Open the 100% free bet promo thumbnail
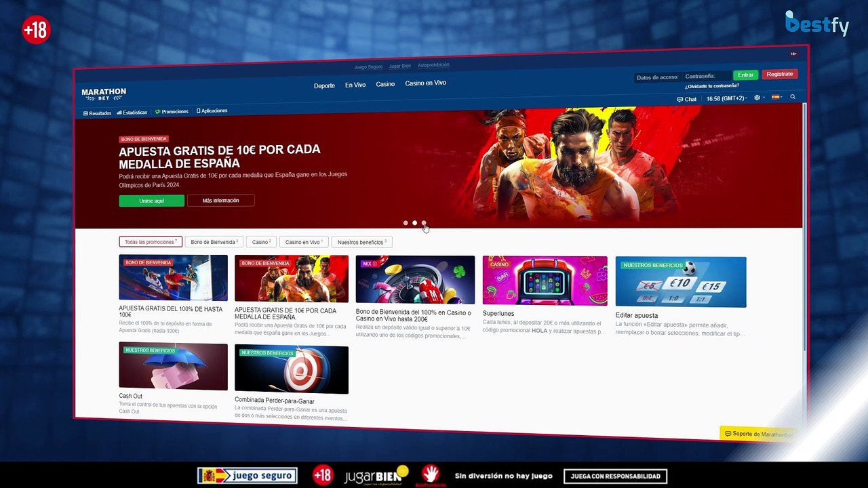Image resolution: width=868 pixels, height=488 pixels. [x=173, y=278]
